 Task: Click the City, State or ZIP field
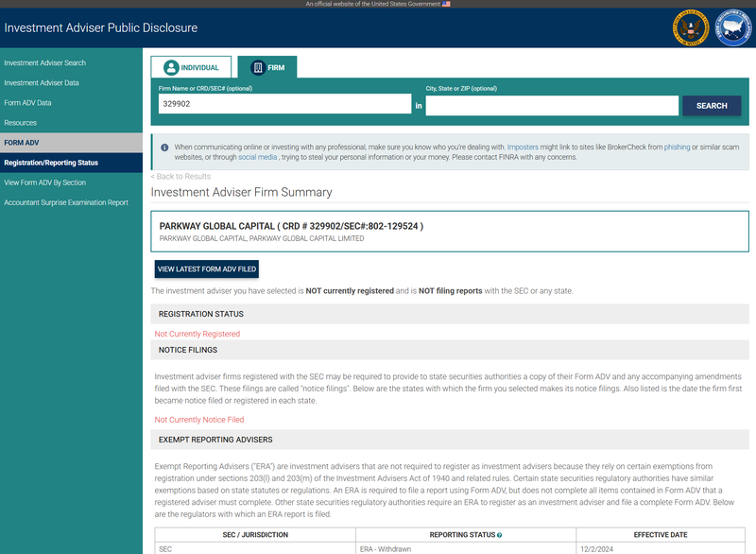(552, 106)
